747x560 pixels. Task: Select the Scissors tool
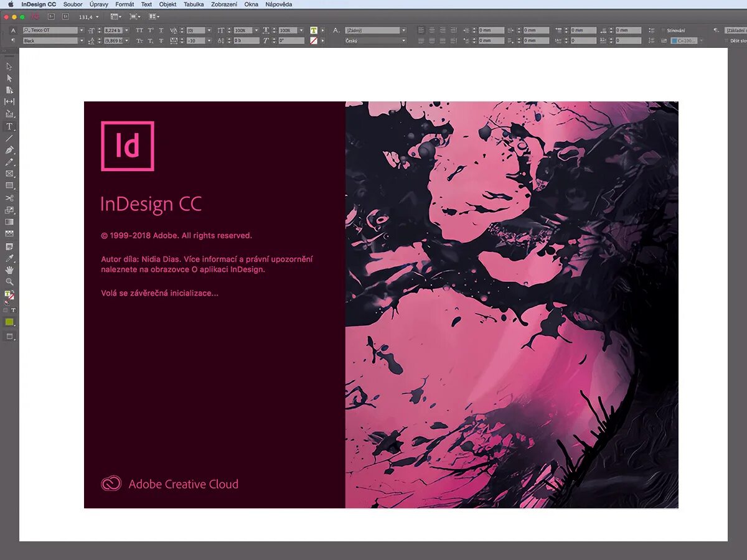pos(9,198)
